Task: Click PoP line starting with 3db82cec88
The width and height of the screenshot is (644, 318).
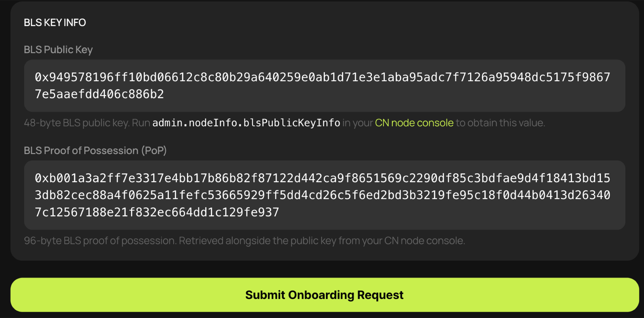Action: [x=322, y=195]
